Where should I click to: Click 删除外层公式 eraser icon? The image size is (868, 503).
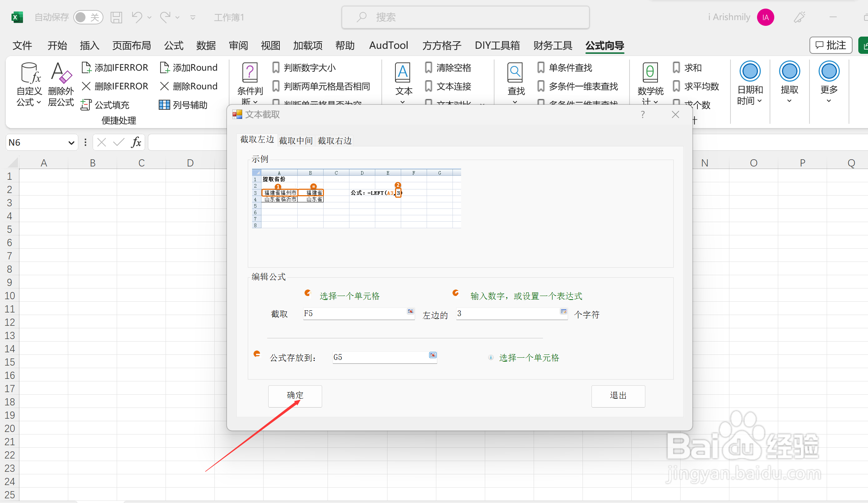pyautogui.click(x=61, y=85)
